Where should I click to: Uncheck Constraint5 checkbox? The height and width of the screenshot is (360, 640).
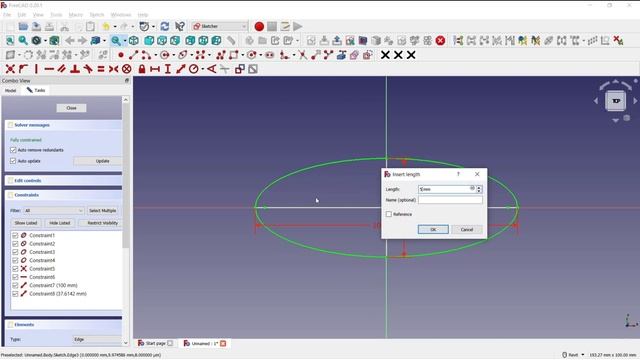(x=15, y=269)
